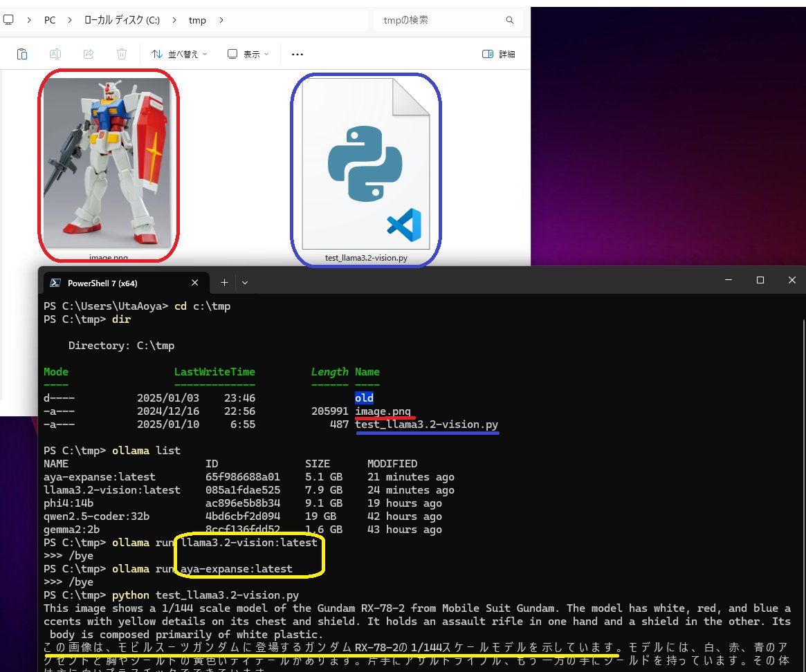Expand chevron after tmp in breadcrumb

pos(221,20)
